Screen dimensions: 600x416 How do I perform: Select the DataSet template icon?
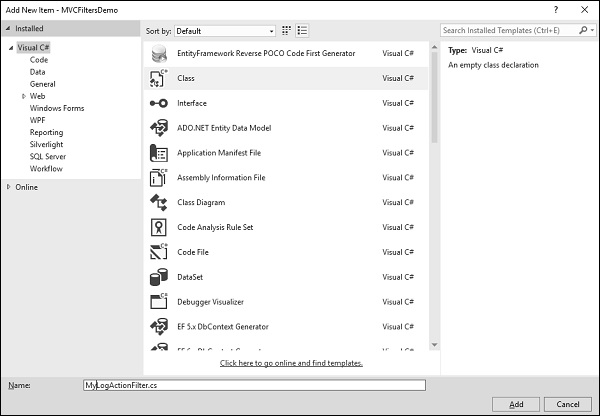coord(158,277)
